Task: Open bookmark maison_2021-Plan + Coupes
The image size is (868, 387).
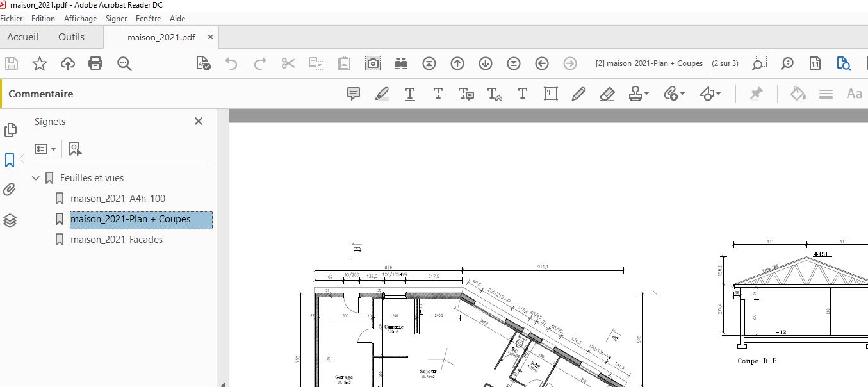Action: click(131, 219)
